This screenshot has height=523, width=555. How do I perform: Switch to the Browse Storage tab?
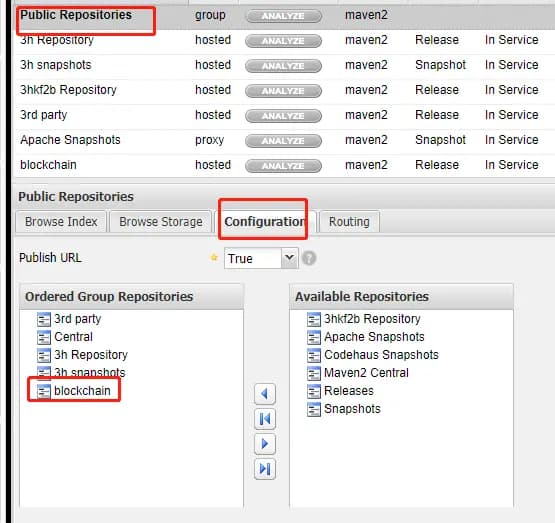pyautogui.click(x=161, y=222)
